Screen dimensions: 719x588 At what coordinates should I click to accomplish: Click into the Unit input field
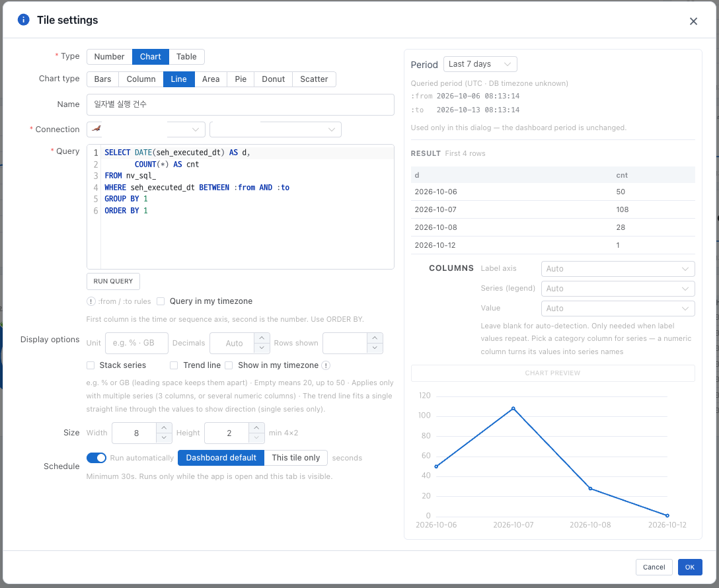click(x=137, y=344)
